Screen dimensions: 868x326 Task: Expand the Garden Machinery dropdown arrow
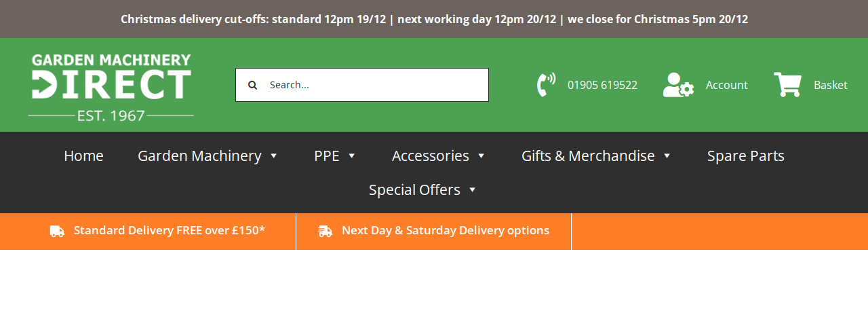point(274,156)
